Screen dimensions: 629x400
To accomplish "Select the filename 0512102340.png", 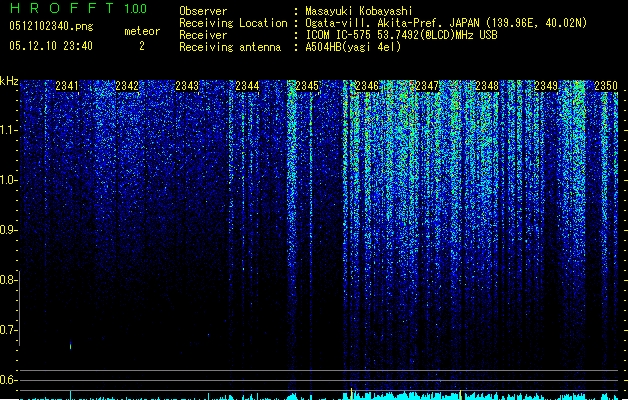I will point(51,26).
